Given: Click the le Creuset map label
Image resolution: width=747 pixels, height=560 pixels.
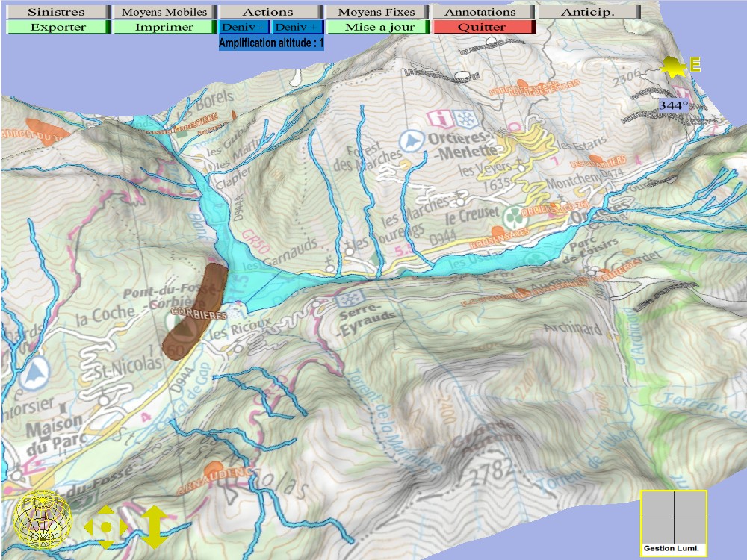Looking at the screenshot, I should coord(471,217).
